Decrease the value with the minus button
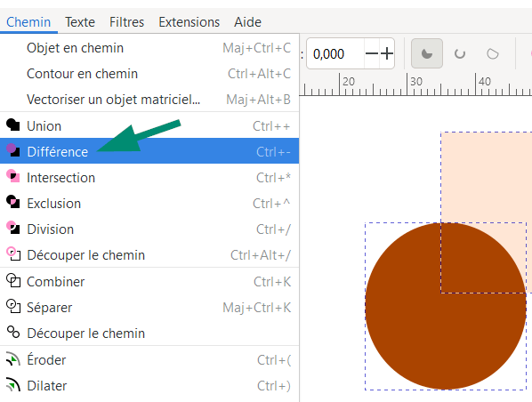The width and height of the screenshot is (532, 402). [x=372, y=53]
